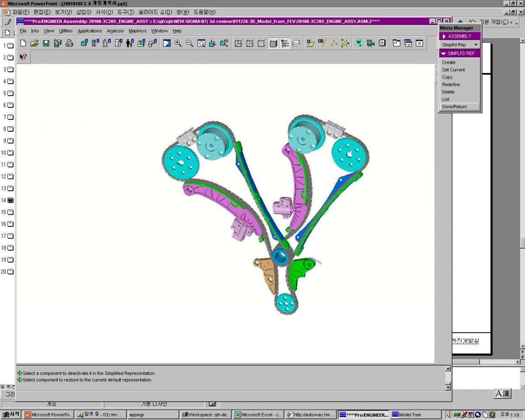The height and width of the screenshot is (420, 525).
Task: Click the red X close-window toolbar icon
Action: pyautogui.click(x=419, y=43)
